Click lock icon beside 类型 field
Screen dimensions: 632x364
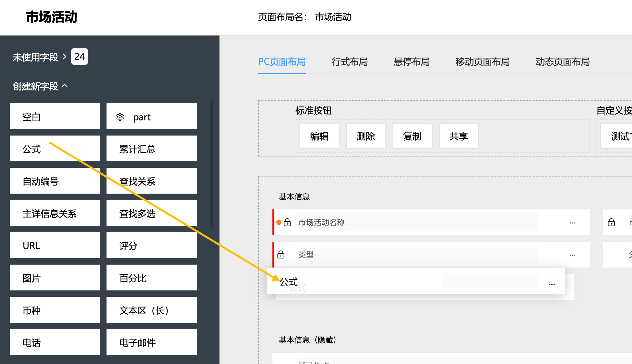[x=281, y=255]
